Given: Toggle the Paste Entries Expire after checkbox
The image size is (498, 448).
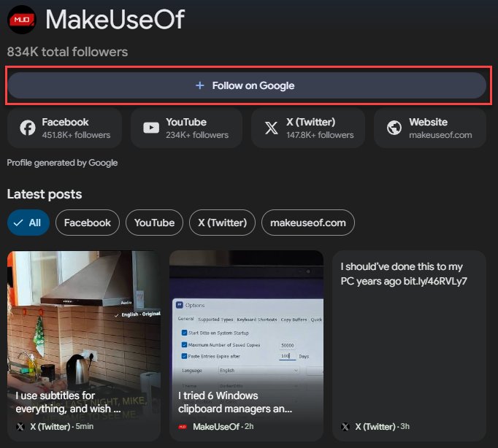Looking at the screenshot, I should point(184,356).
